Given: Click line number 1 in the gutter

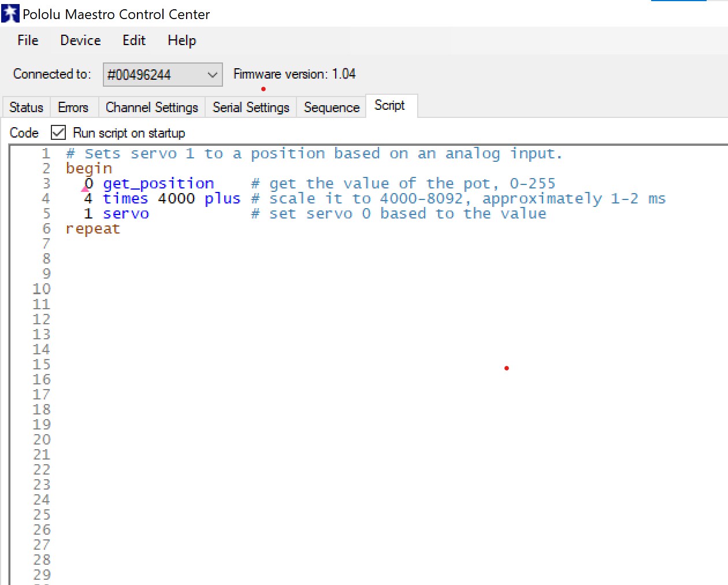Looking at the screenshot, I should (46, 153).
